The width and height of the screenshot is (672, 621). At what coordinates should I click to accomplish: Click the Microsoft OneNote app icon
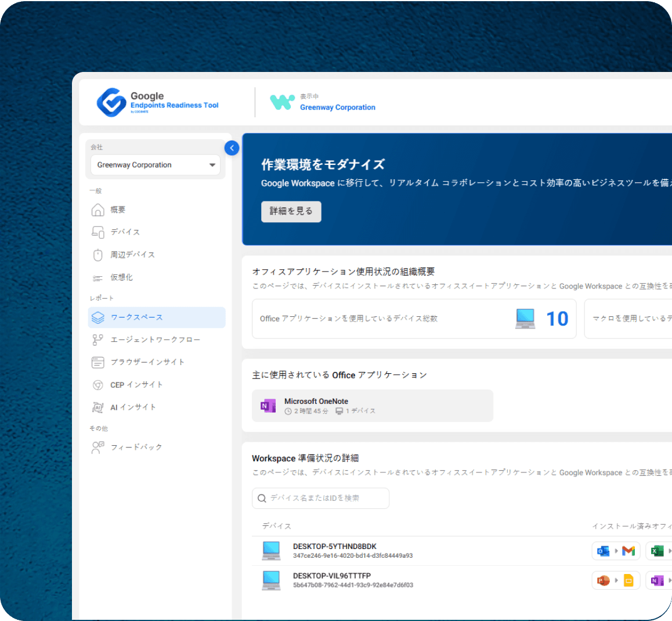point(268,406)
